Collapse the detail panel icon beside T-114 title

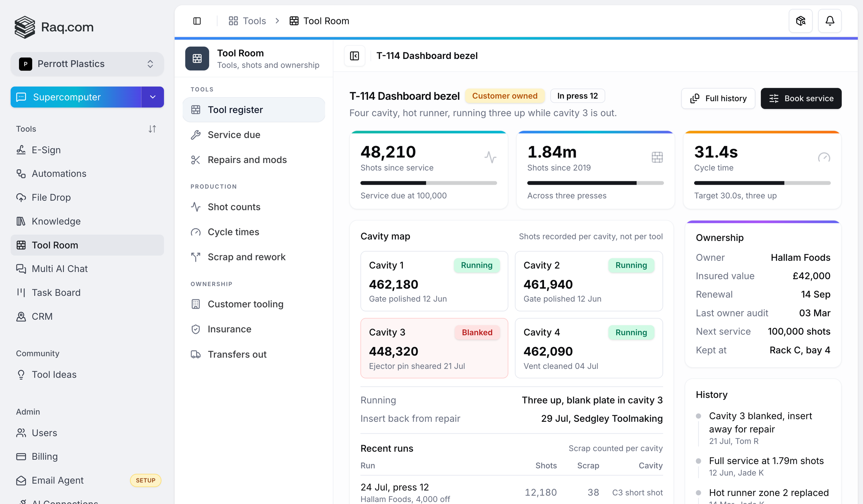click(x=355, y=56)
